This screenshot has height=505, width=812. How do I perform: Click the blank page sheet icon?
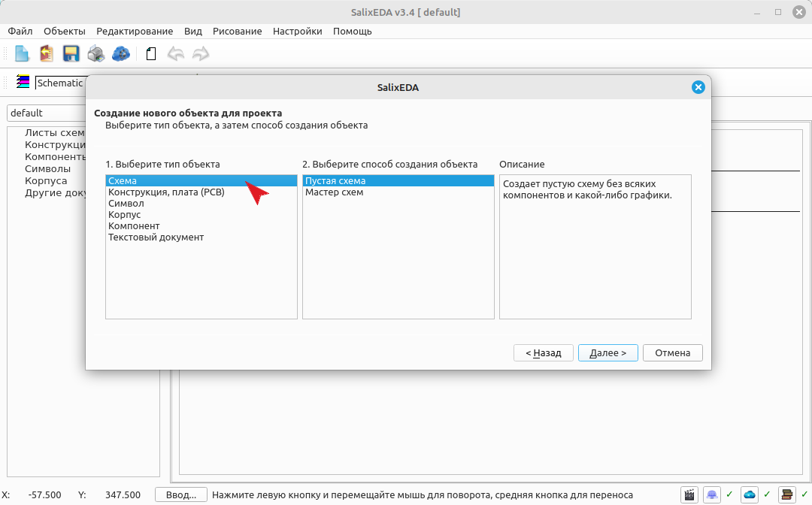coord(150,54)
